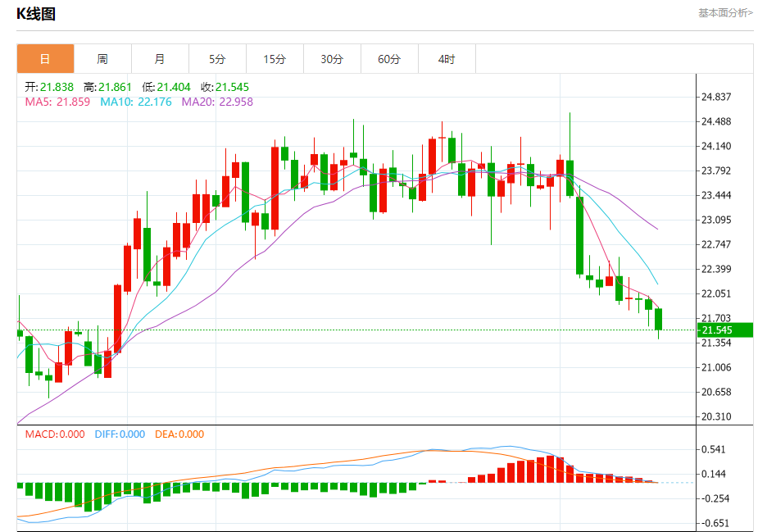The width and height of the screenshot is (758, 532).
Task: Switch to the 周 weekly tab
Action: click(102, 59)
